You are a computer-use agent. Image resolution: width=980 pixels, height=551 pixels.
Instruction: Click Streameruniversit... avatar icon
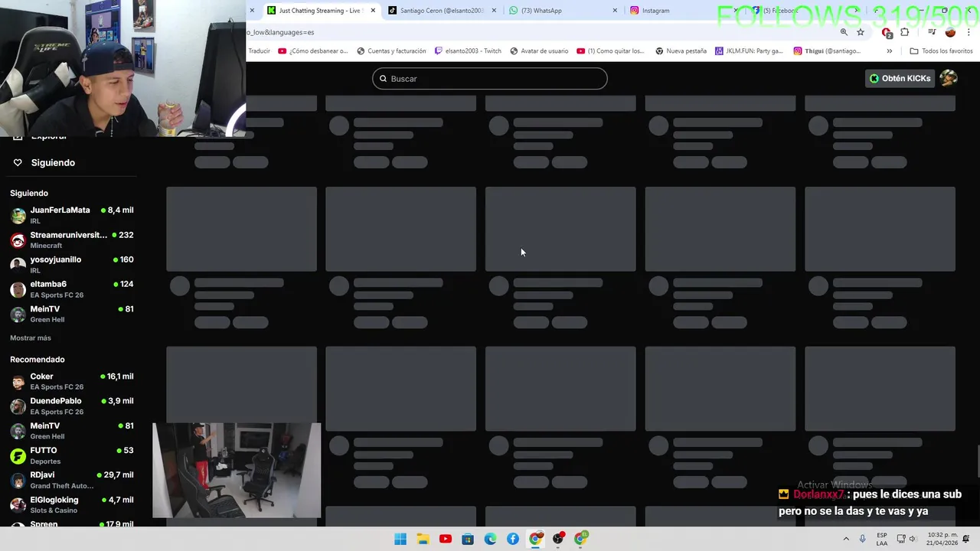tap(18, 240)
